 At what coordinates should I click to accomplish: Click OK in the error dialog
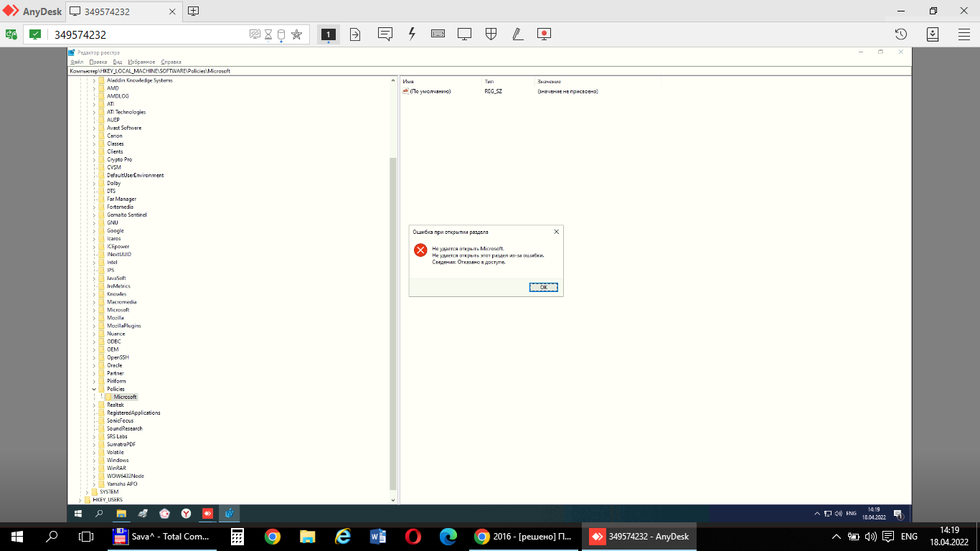coord(543,287)
